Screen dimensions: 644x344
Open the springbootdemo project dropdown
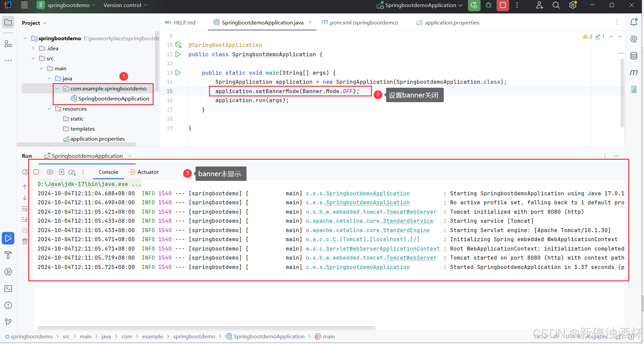click(x=66, y=5)
